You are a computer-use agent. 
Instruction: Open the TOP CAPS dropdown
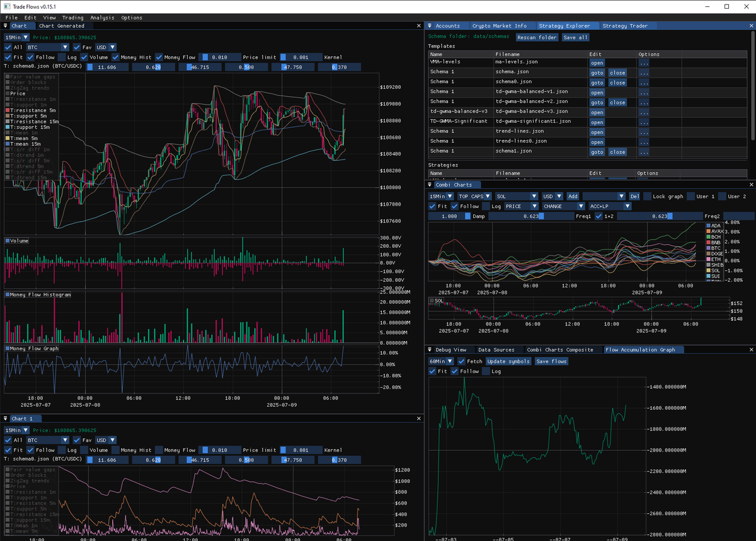474,196
